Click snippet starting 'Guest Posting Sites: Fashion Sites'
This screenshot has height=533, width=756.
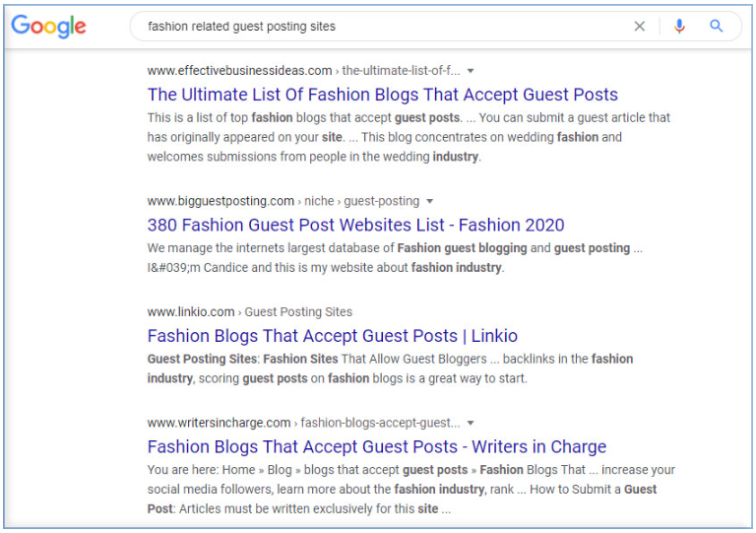point(390,368)
